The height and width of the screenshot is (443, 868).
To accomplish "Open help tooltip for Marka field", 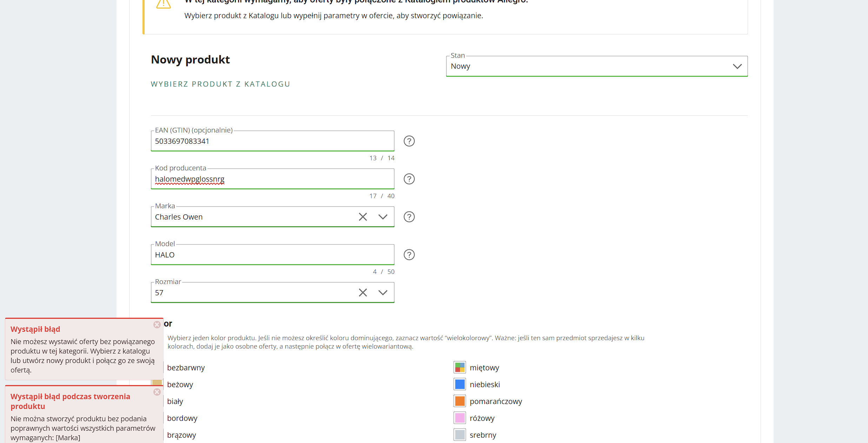I will [x=409, y=217].
